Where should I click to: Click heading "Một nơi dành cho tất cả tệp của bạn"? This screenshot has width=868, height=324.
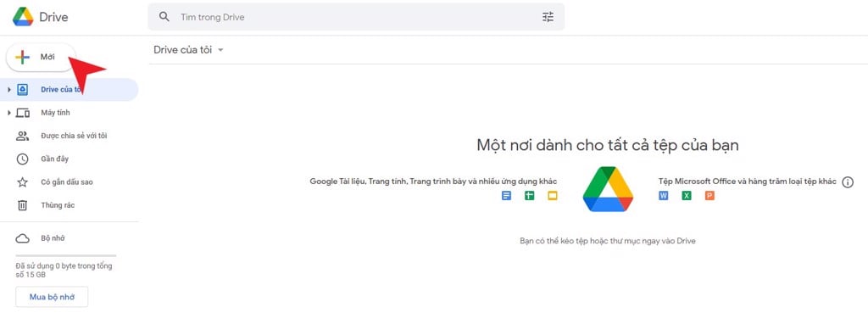coord(608,146)
